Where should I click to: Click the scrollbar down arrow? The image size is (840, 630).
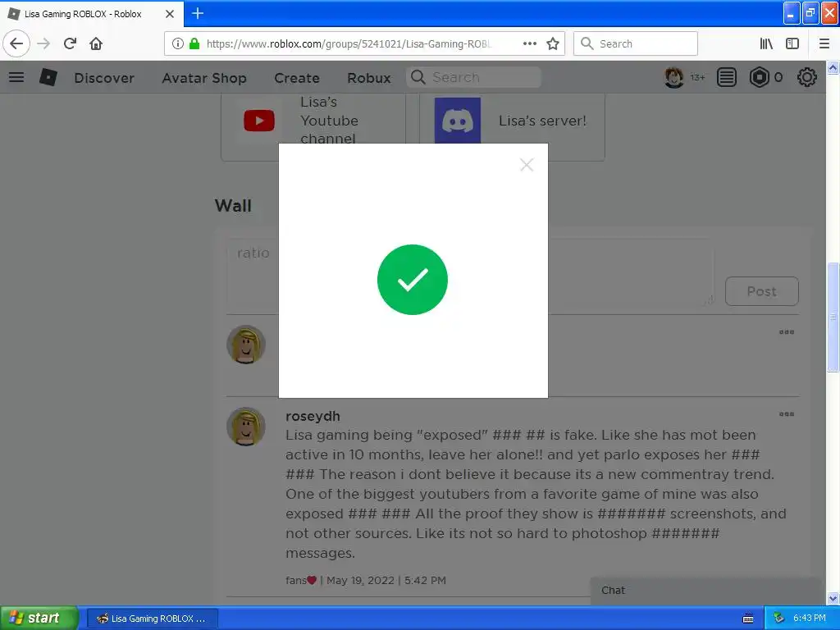(833, 598)
